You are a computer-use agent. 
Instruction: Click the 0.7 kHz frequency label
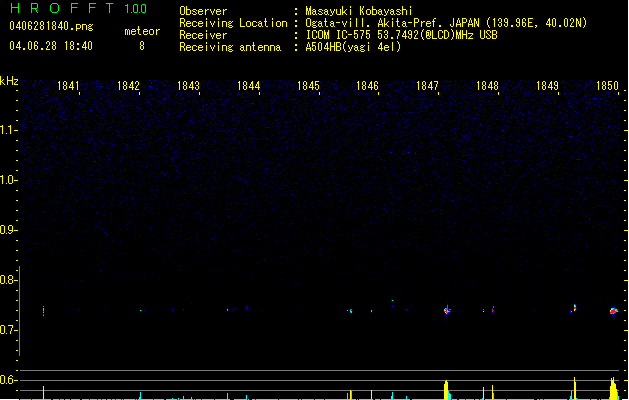coord(8,330)
